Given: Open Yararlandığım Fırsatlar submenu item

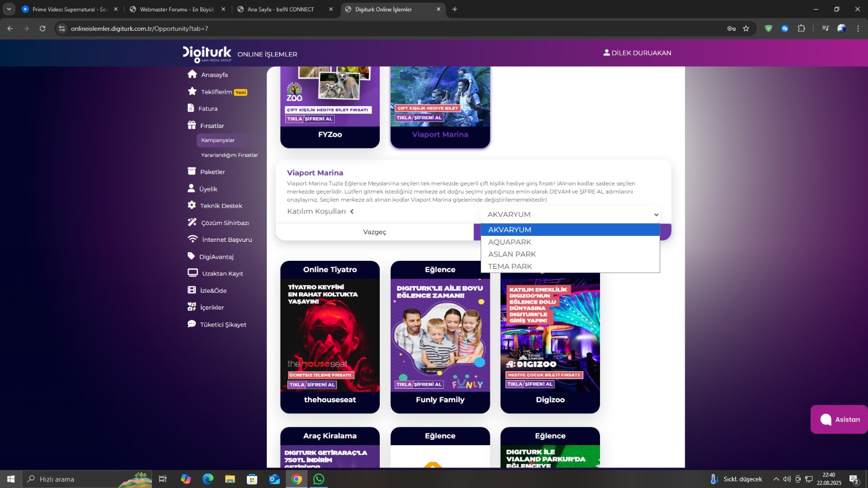Looking at the screenshot, I should 229,155.
